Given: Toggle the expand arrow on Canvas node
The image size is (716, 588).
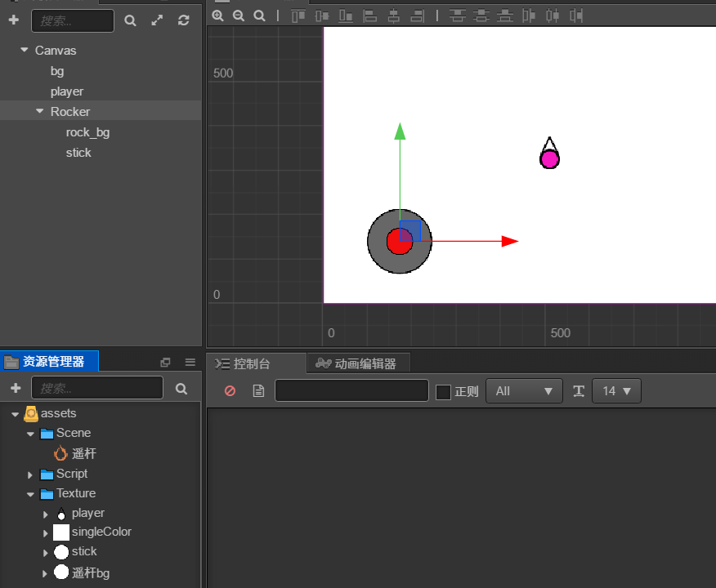Looking at the screenshot, I should pyautogui.click(x=24, y=50).
